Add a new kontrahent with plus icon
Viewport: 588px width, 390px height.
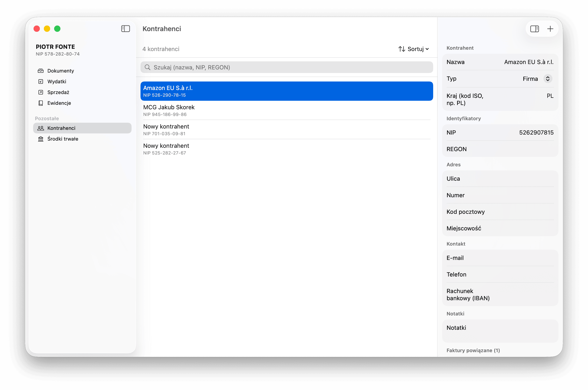click(550, 29)
